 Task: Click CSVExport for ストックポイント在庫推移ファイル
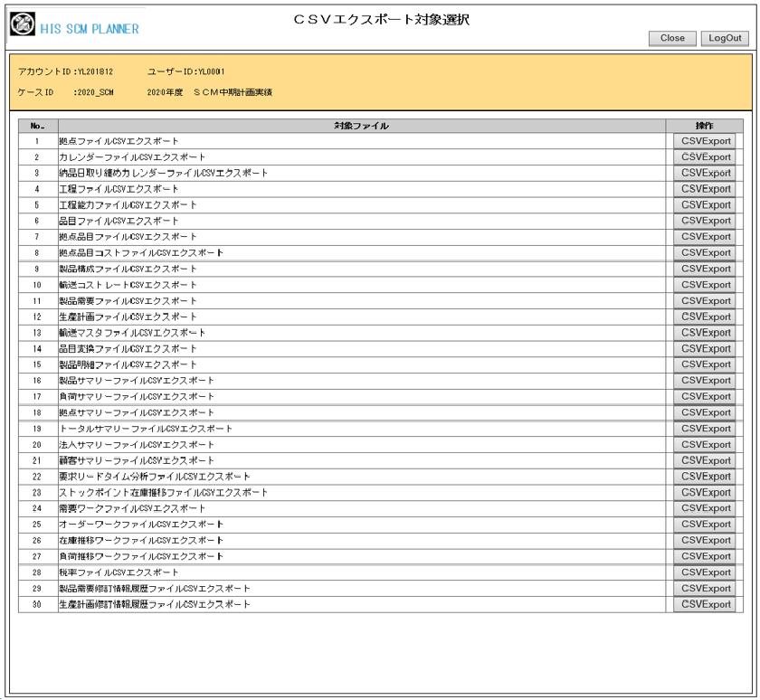pos(704,493)
